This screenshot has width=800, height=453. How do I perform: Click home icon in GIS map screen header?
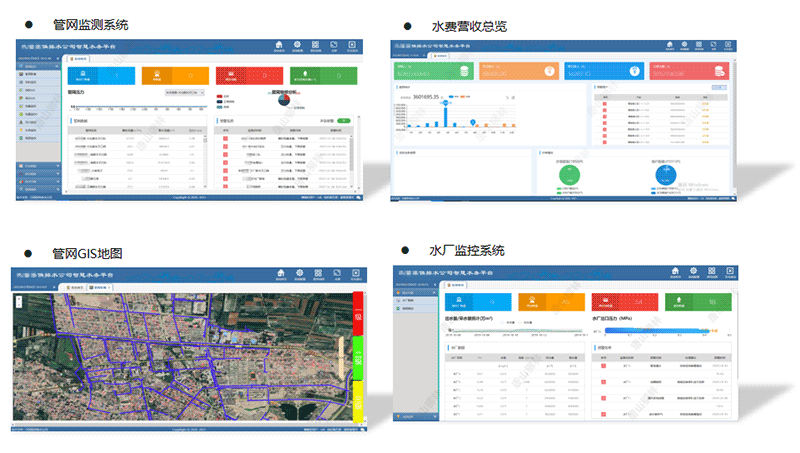(280, 272)
